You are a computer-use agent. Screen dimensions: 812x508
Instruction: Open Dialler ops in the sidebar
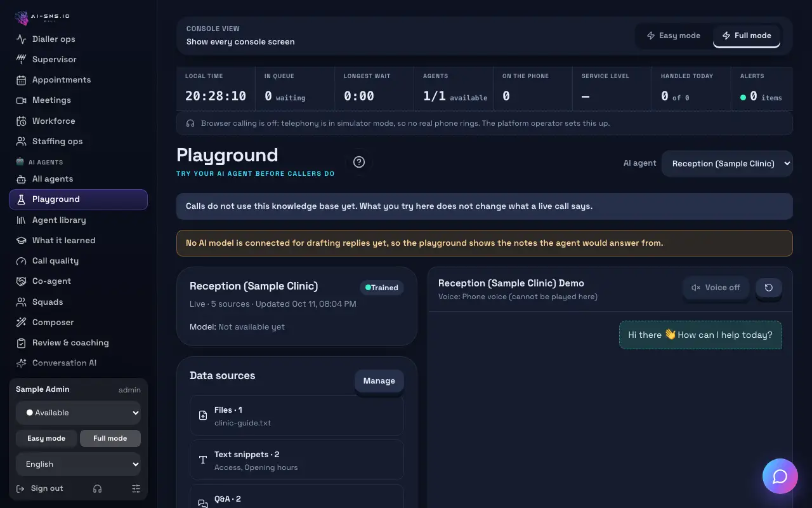click(79, 39)
